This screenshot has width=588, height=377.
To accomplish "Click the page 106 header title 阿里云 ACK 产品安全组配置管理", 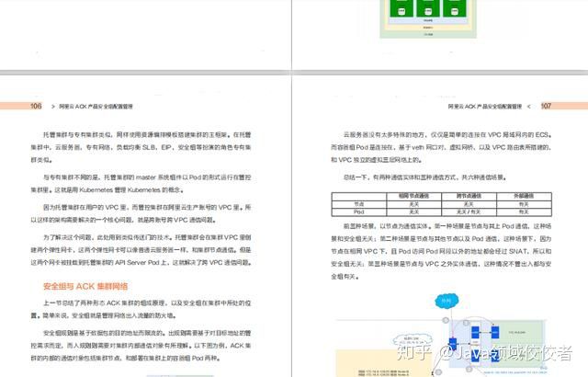I will [x=96, y=107].
